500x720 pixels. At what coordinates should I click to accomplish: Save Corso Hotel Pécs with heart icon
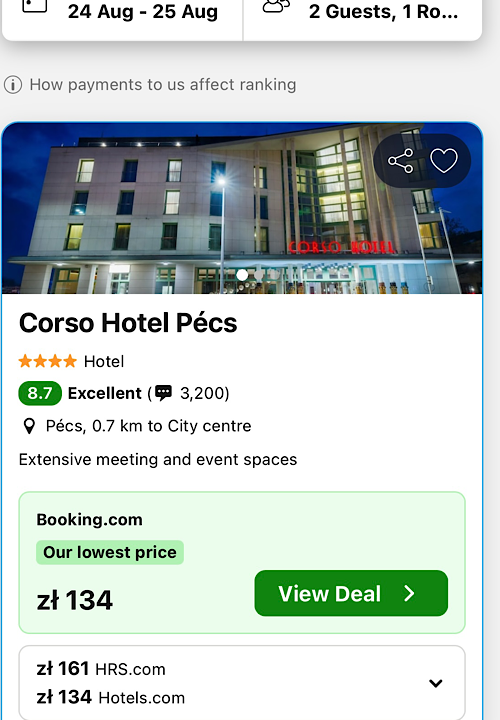click(x=444, y=161)
